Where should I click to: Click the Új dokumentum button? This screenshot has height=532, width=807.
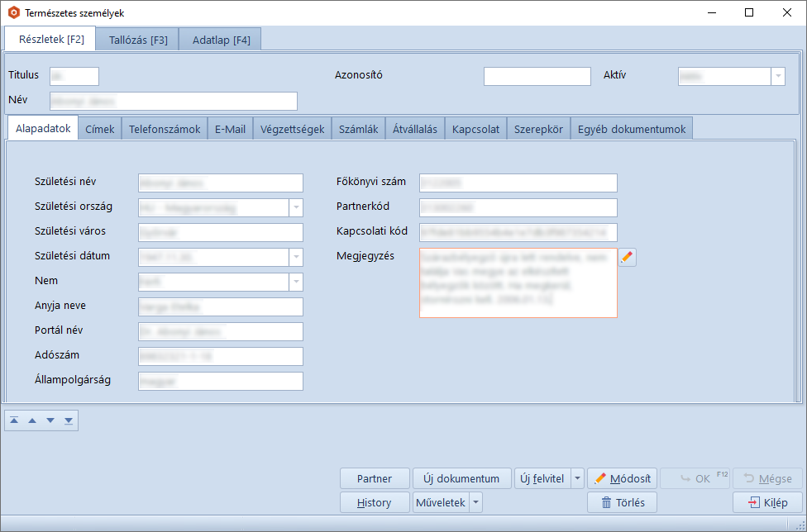pos(461,478)
